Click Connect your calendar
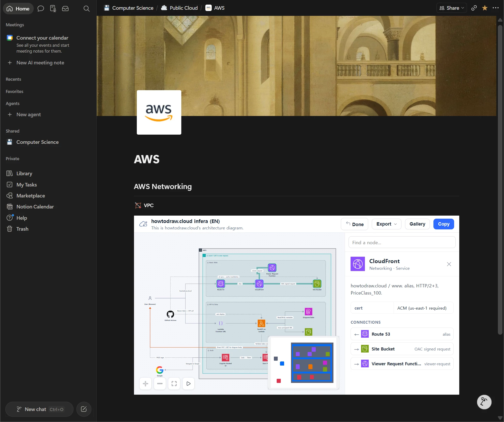This screenshot has height=422, width=504. [x=42, y=38]
